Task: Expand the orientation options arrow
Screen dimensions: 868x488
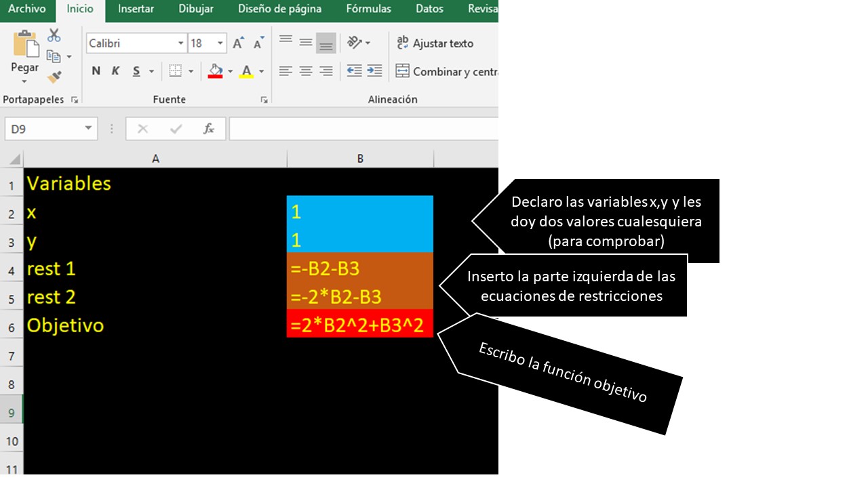Action: [368, 43]
